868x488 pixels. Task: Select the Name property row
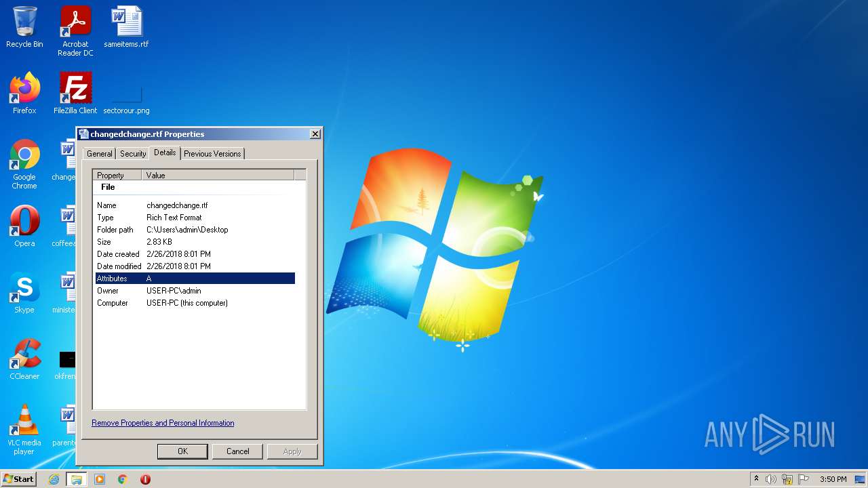(195, 205)
